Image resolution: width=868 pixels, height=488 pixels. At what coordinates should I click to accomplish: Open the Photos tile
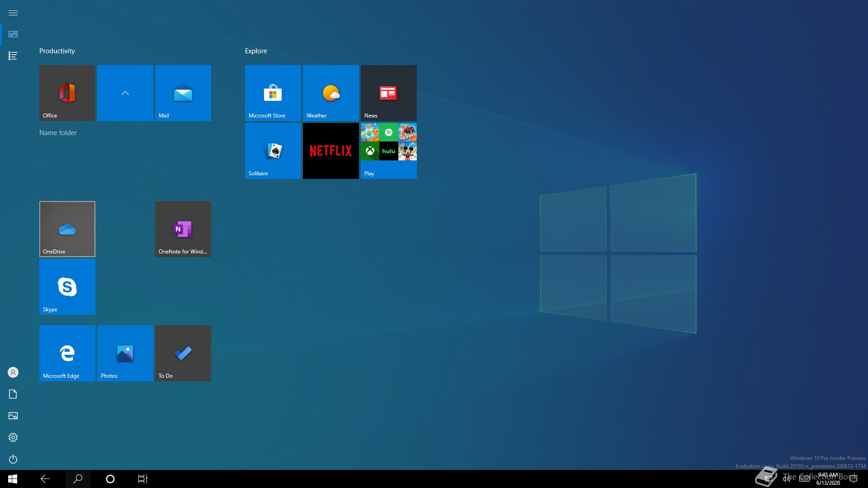pyautogui.click(x=125, y=353)
